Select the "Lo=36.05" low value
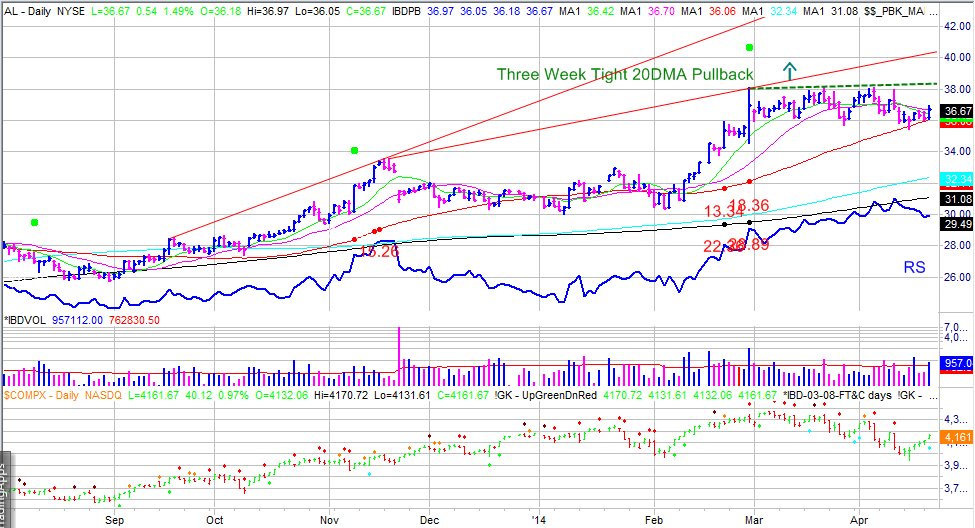This screenshot has width=975, height=528. click(317, 12)
